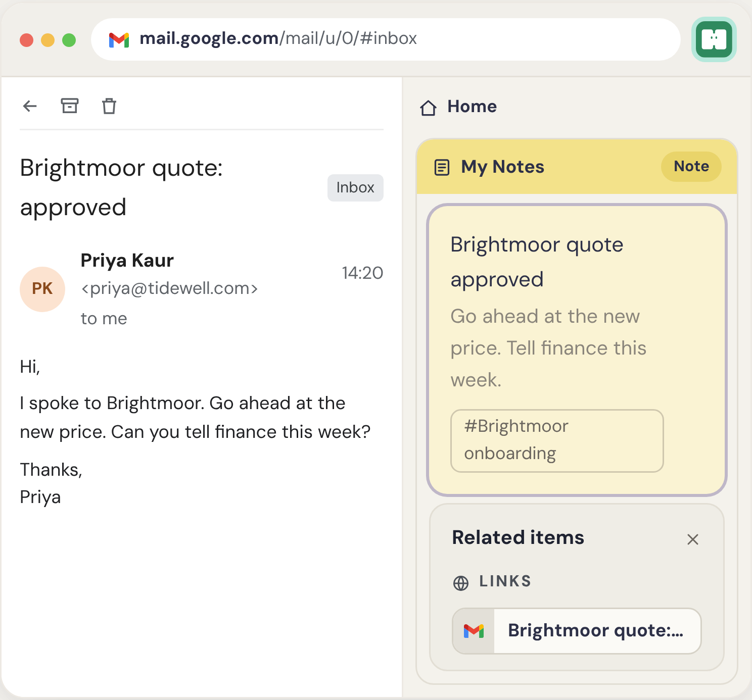Viewport: 752px width, 700px height.
Task: Open Priya Kaur's PK avatar
Action: pos(42,289)
